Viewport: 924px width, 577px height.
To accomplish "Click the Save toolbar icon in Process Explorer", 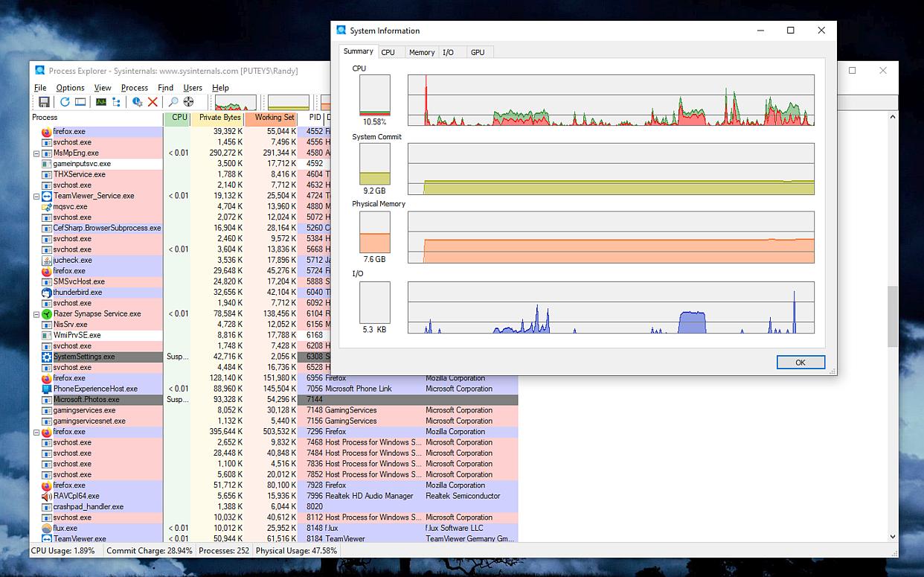I will [44, 102].
